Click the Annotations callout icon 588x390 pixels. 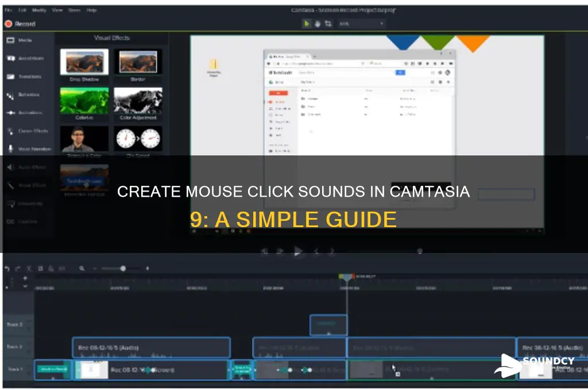10,58
